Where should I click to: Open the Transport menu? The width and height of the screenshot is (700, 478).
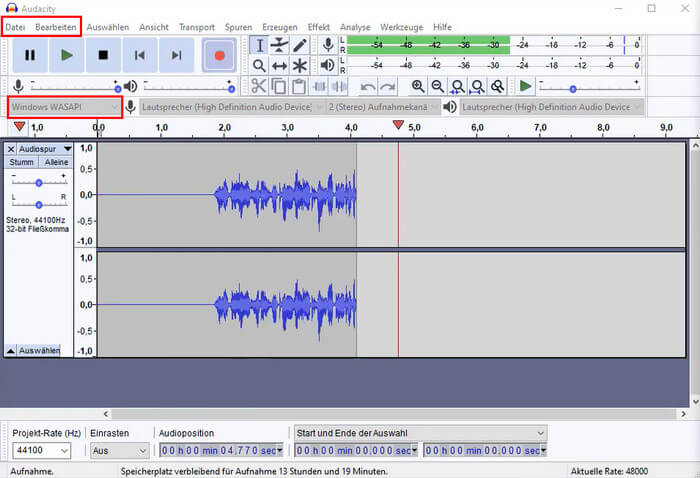[197, 27]
